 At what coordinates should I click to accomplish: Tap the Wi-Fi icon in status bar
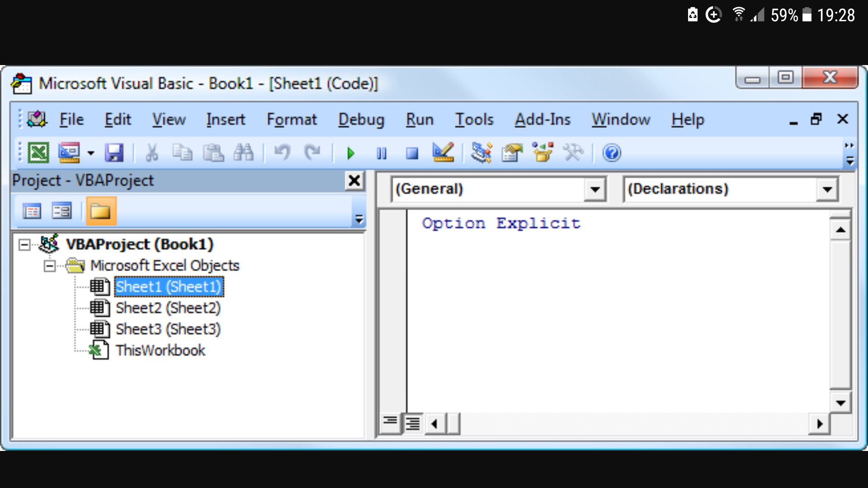pos(739,14)
